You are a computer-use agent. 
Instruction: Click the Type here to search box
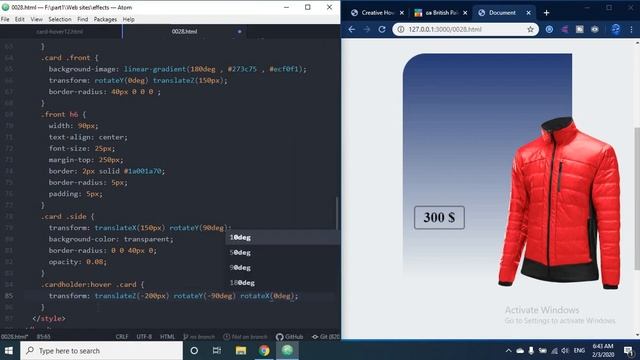click(101, 351)
